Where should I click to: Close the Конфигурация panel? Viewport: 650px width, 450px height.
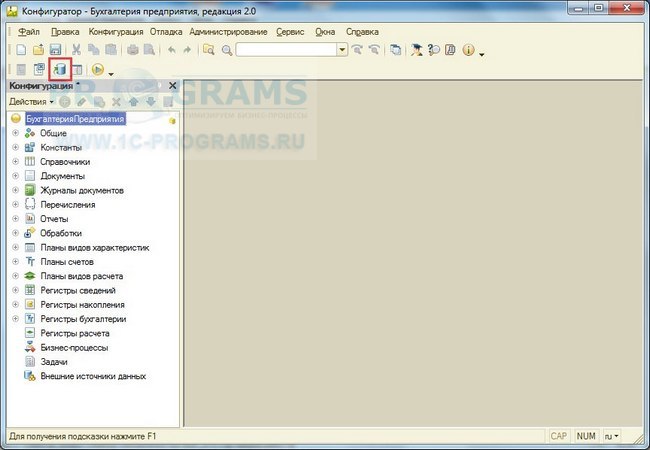172,86
